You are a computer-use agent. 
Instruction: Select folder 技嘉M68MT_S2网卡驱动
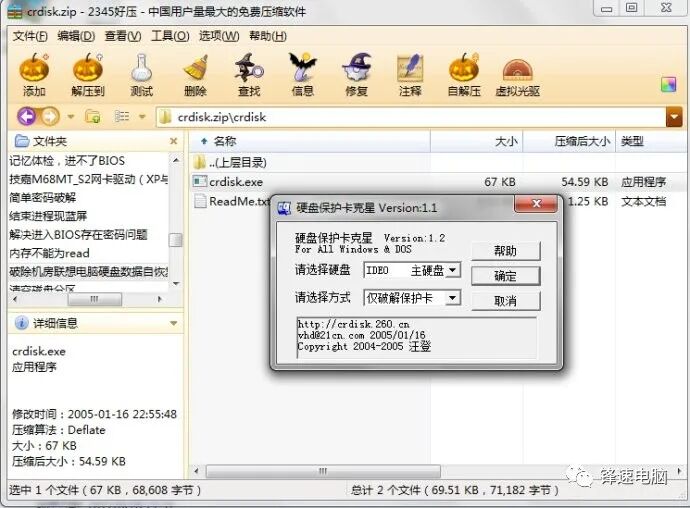[88, 179]
